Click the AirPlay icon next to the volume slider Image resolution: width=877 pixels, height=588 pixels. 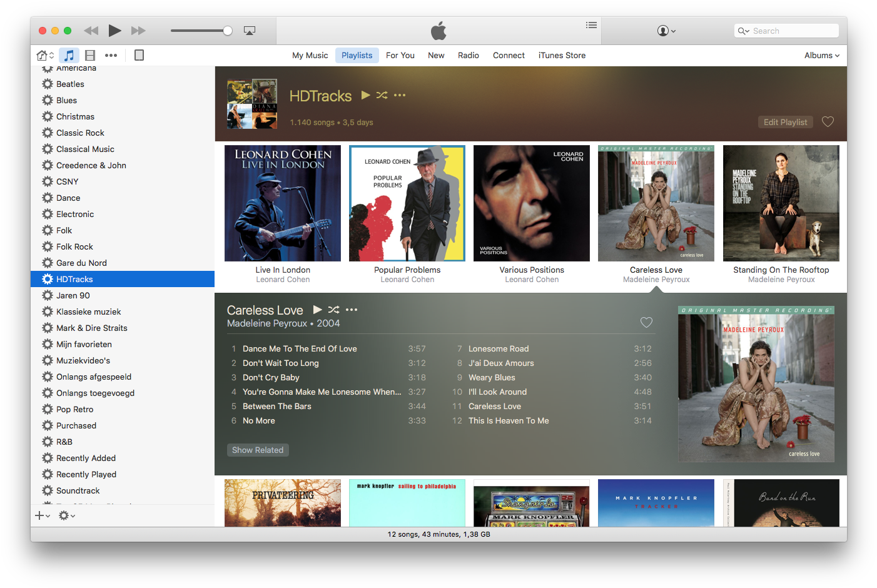[x=249, y=30]
